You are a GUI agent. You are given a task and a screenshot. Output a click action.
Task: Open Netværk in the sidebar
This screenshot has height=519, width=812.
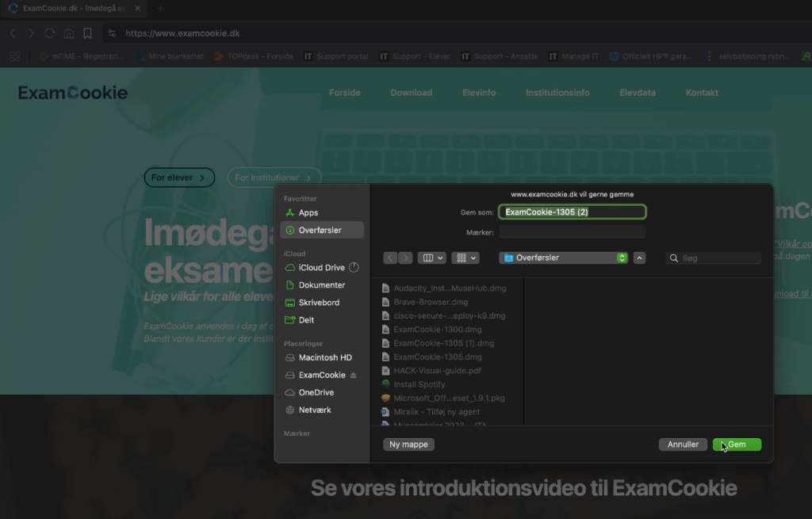coord(314,410)
